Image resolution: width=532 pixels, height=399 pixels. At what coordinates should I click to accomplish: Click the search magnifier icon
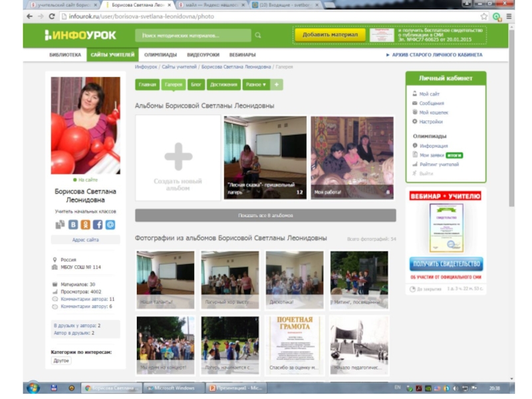tap(258, 35)
